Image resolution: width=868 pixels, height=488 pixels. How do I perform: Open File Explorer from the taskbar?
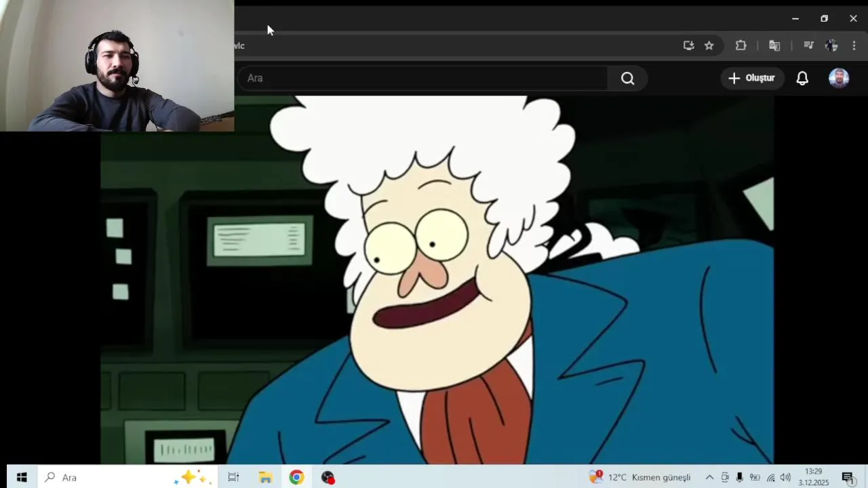(x=265, y=477)
